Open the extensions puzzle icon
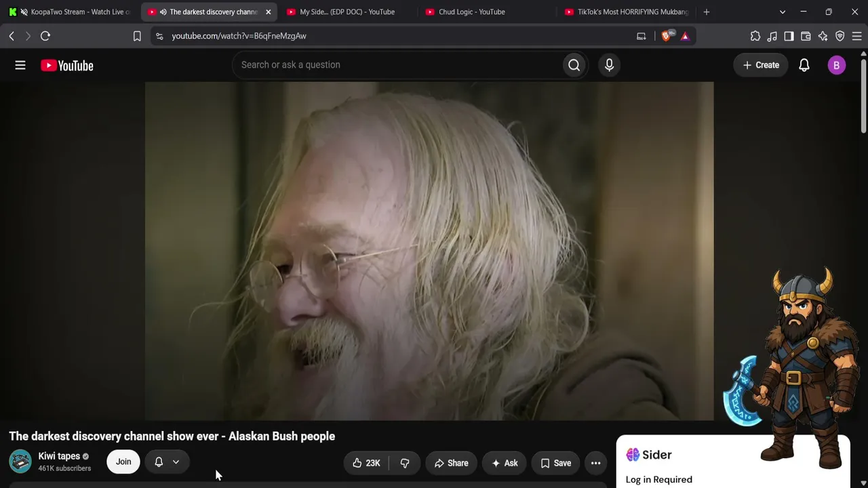Screen dimensions: 868x488 pos(755,36)
